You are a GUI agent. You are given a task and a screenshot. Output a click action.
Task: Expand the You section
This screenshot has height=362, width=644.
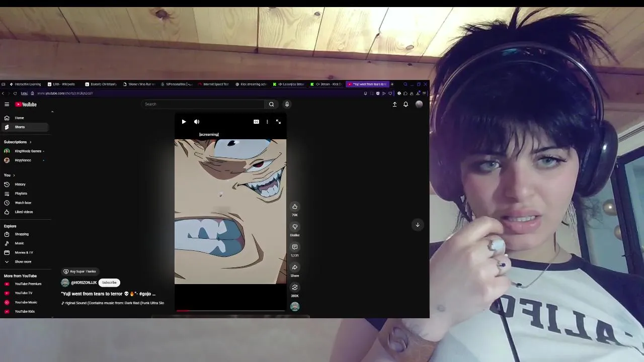9,175
